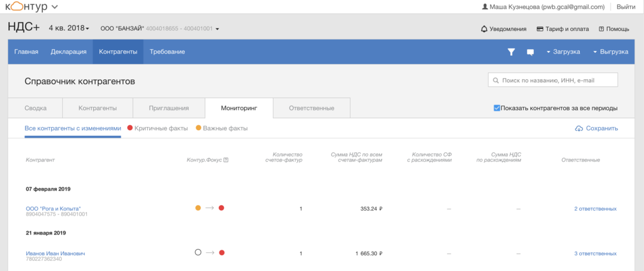
Task: Filter by Критичные факты
Action: point(158,128)
